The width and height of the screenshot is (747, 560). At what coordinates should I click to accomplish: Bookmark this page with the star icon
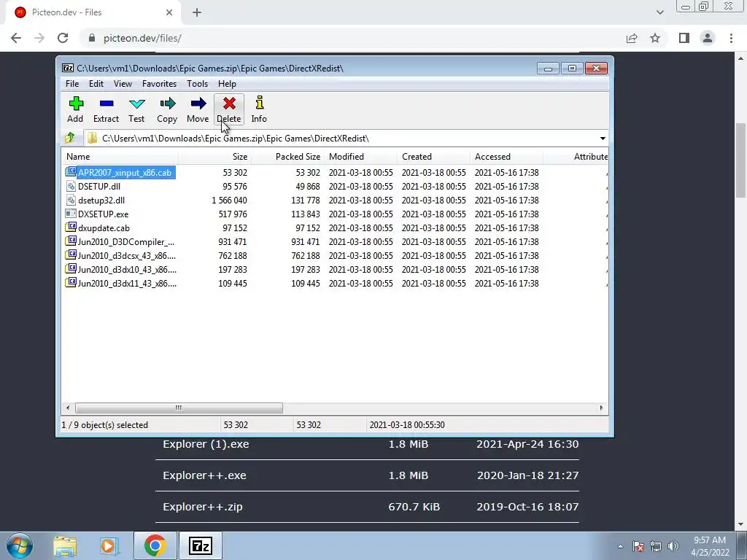[655, 38]
